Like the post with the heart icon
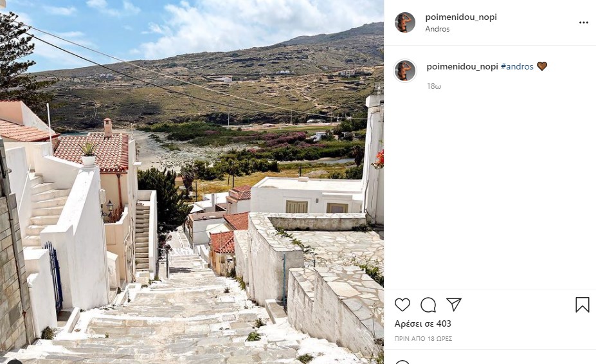 coord(402,305)
